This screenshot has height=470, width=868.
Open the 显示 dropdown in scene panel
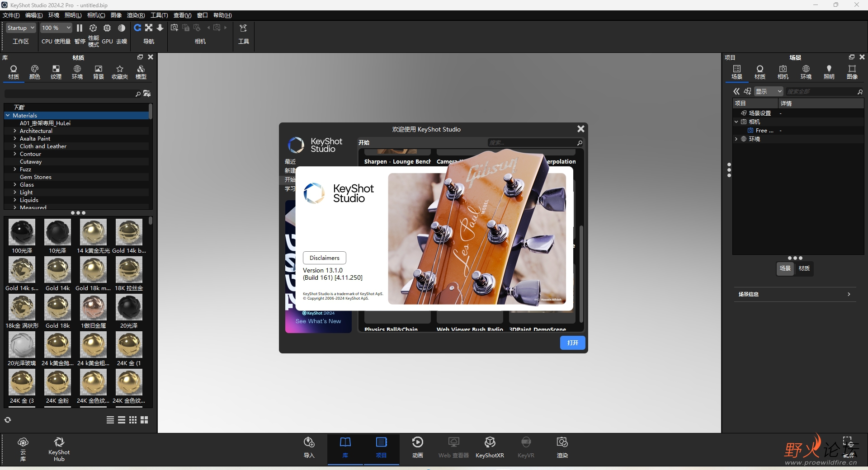(x=769, y=92)
